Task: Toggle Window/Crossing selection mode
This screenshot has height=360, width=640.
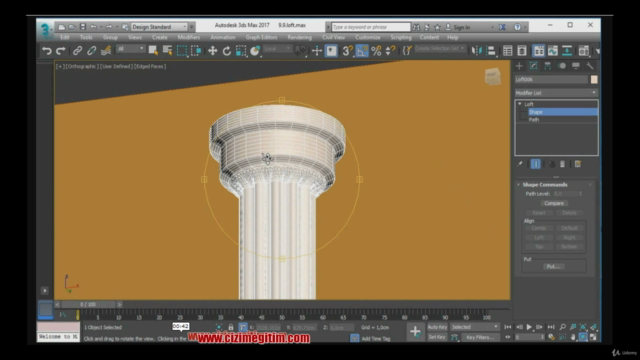Action: point(196,51)
